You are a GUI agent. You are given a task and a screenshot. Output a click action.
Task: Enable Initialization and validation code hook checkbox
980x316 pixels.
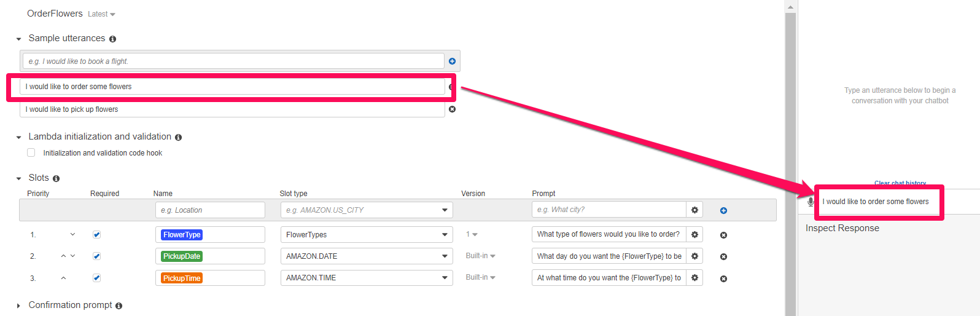[x=31, y=152]
